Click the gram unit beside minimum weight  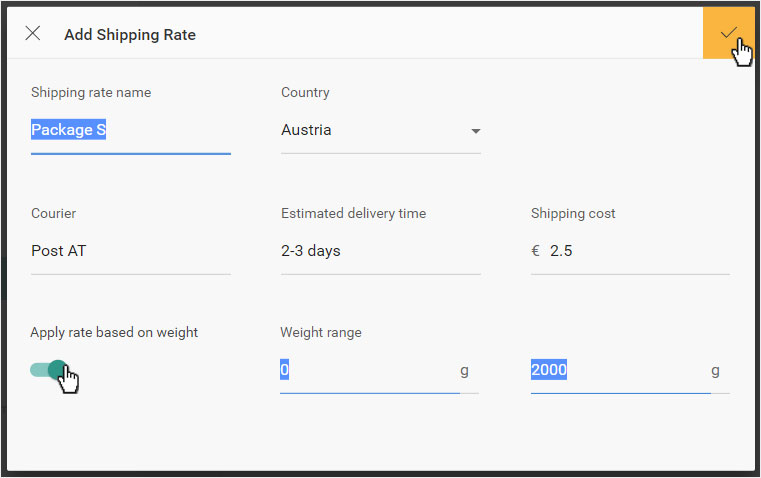(464, 371)
